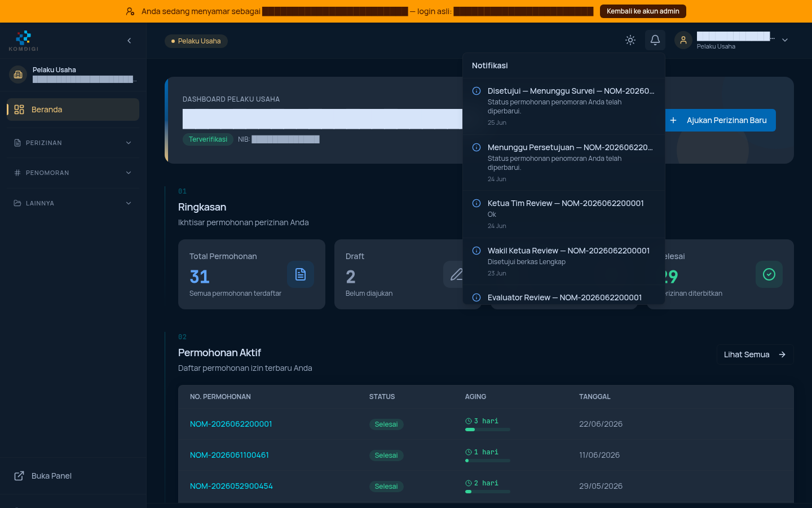This screenshot has height=508, width=812.
Task: Expand the Lainnya section
Action: pyautogui.click(x=73, y=203)
